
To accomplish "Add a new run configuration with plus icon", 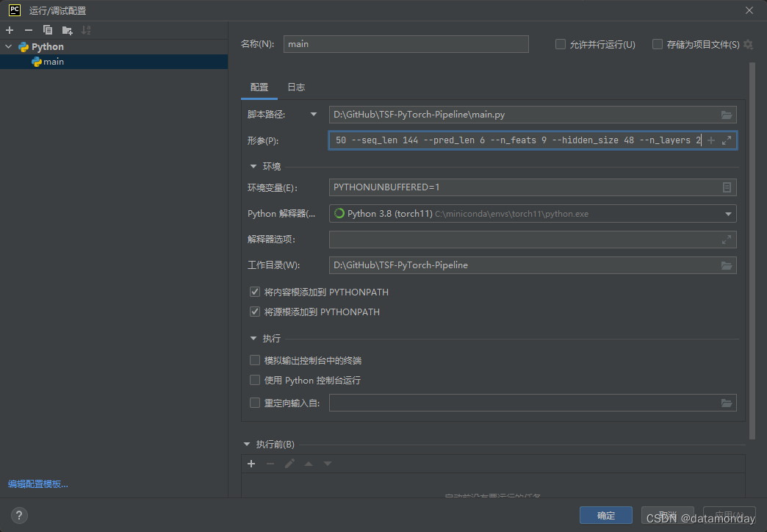I will point(10,30).
